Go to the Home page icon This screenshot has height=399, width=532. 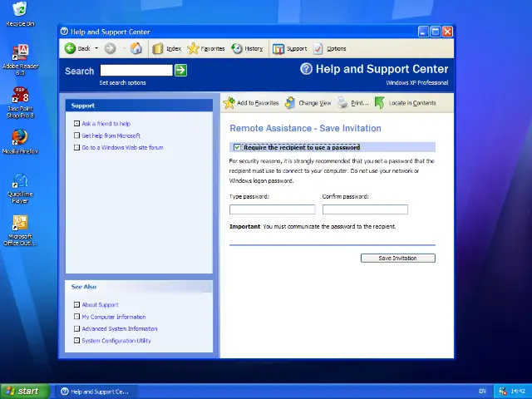click(136, 48)
